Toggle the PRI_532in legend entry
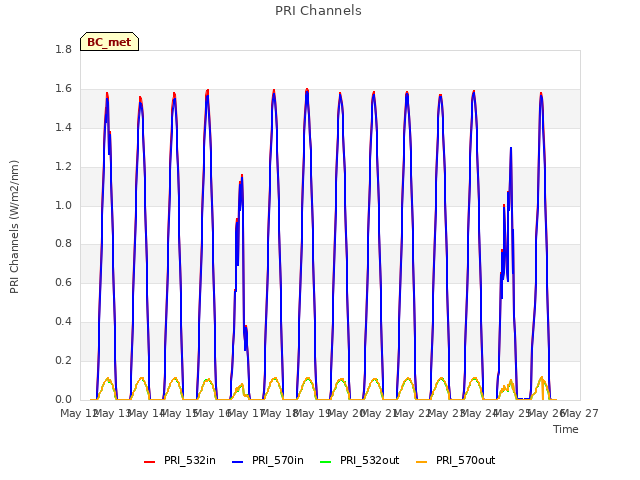Viewport: 640px width, 480px height. coord(180,460)
